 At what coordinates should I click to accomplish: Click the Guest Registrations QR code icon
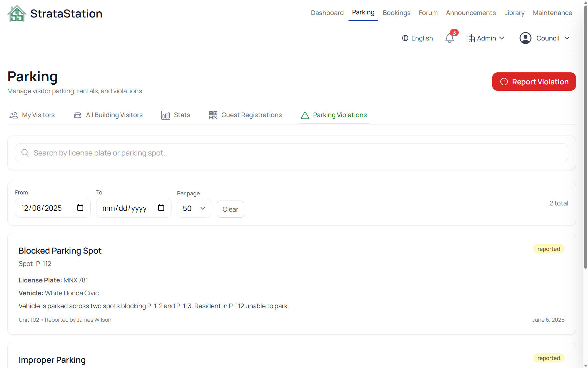click(213, 115)
